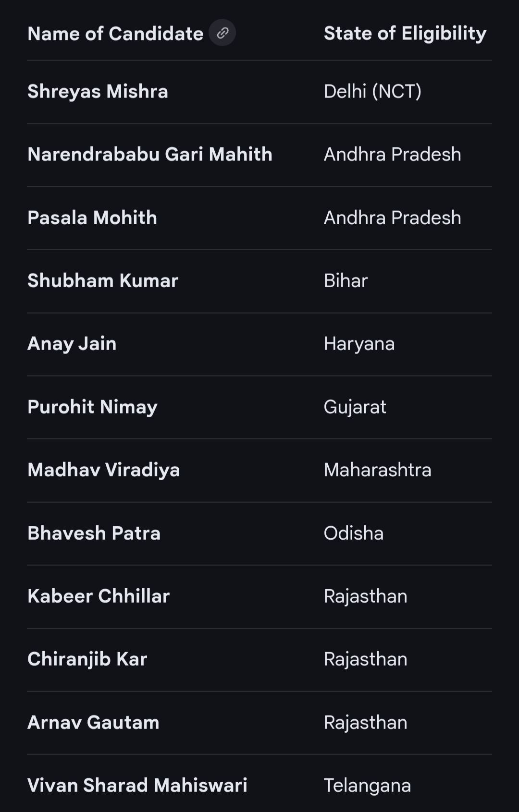The height and width of the screenshot is (812, 519).
Task: Click the Haryana state cell
Action: (x=359, y=344)
